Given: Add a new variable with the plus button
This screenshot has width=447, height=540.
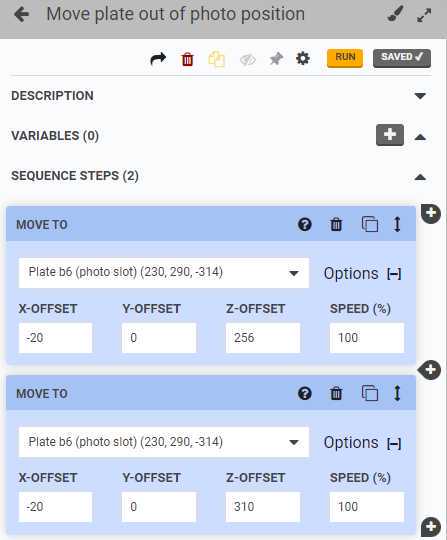Looking at the screenshot, I should [390, 135].
